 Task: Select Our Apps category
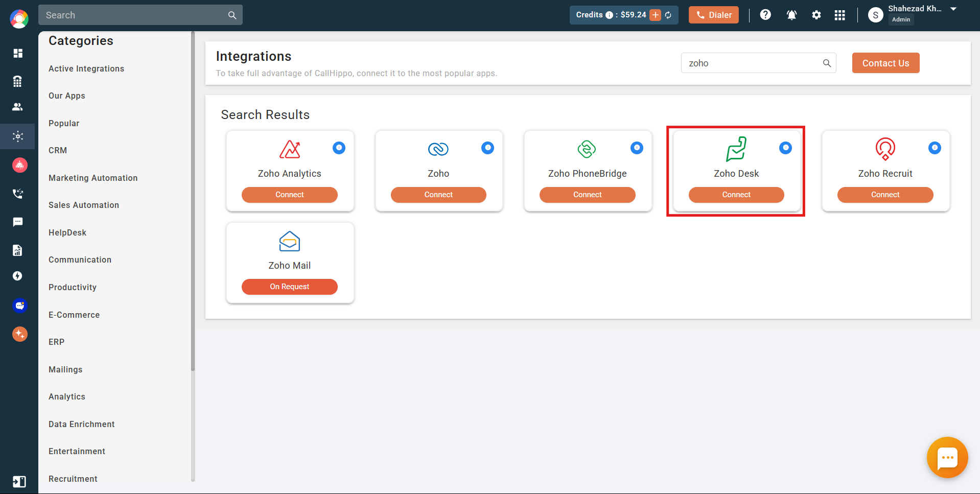tap(67, 96)
